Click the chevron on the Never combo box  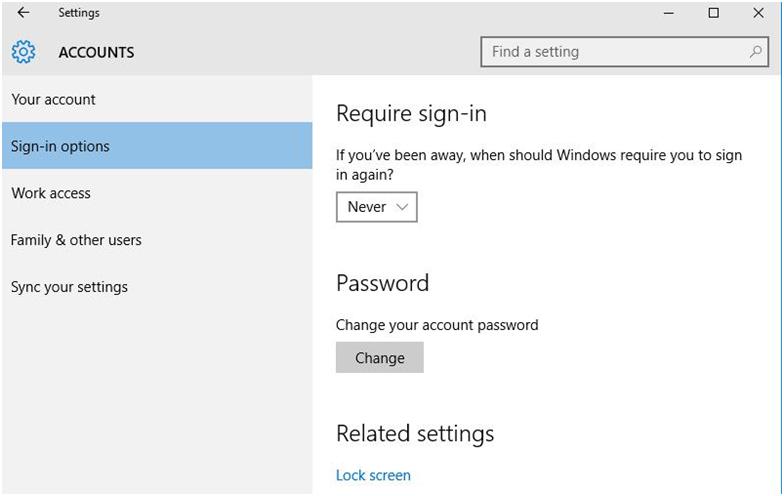click(402, 207)
